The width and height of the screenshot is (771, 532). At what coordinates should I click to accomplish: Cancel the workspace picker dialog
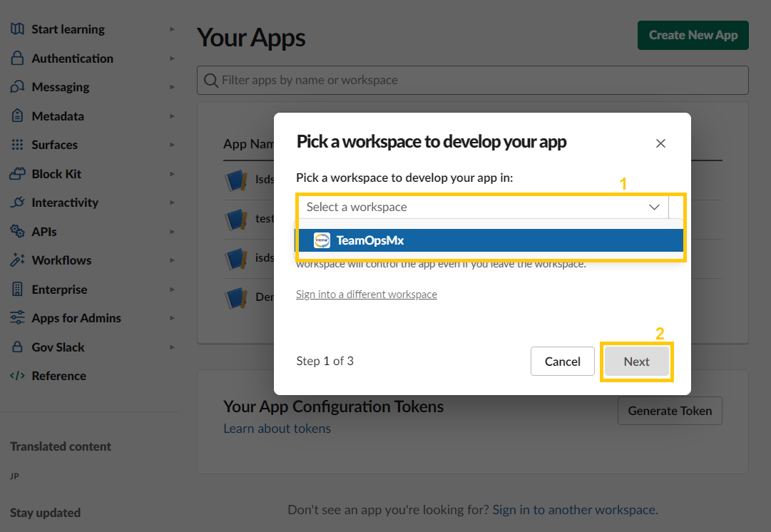(562, 362)
